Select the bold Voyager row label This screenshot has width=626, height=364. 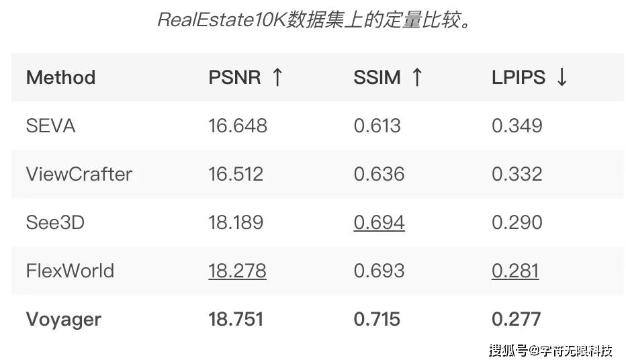click(x=64, y=320)
